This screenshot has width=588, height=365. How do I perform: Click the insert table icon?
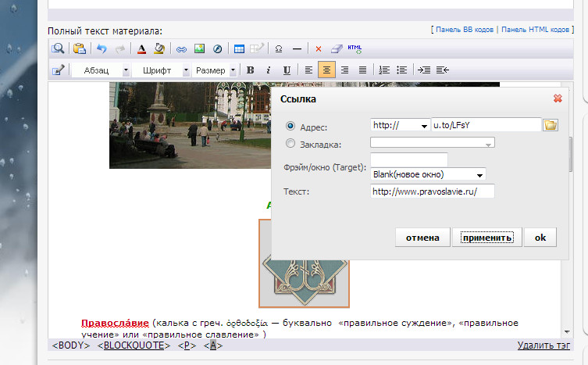click(239, 48)
